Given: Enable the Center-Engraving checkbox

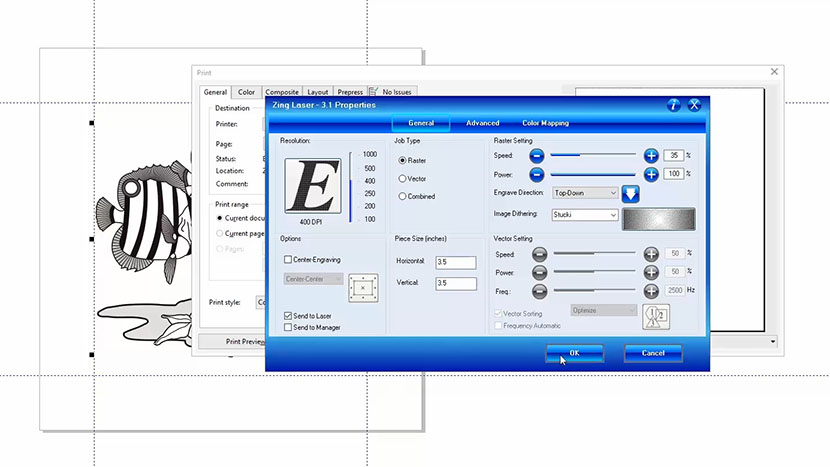Looking at the screenshot, I should click(x=289, y=260).
